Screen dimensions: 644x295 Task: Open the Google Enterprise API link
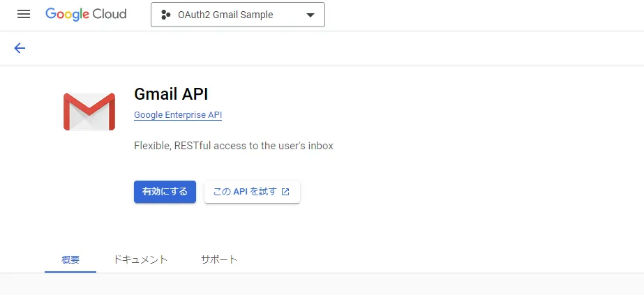coord(178,115)
